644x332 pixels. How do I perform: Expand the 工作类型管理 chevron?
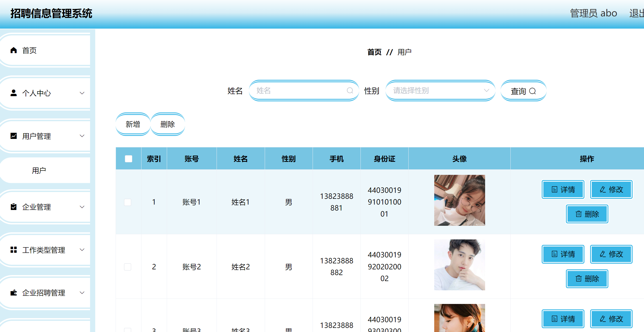(82, 250)
